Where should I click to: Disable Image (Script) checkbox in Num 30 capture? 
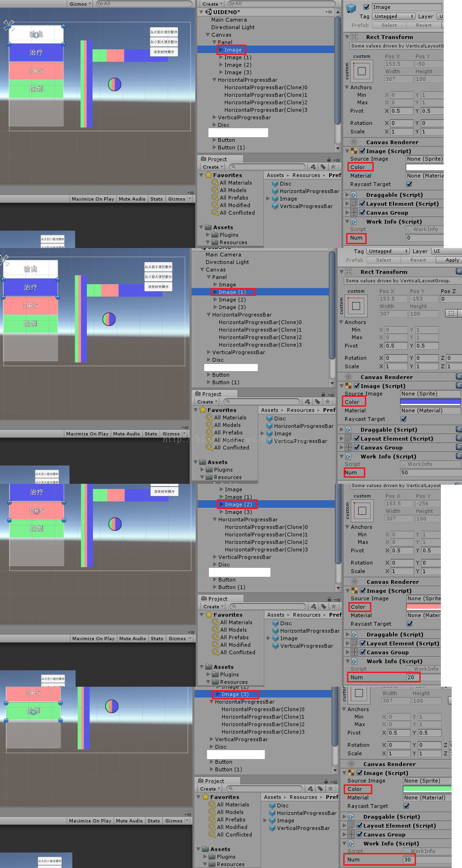click(360, 773)
